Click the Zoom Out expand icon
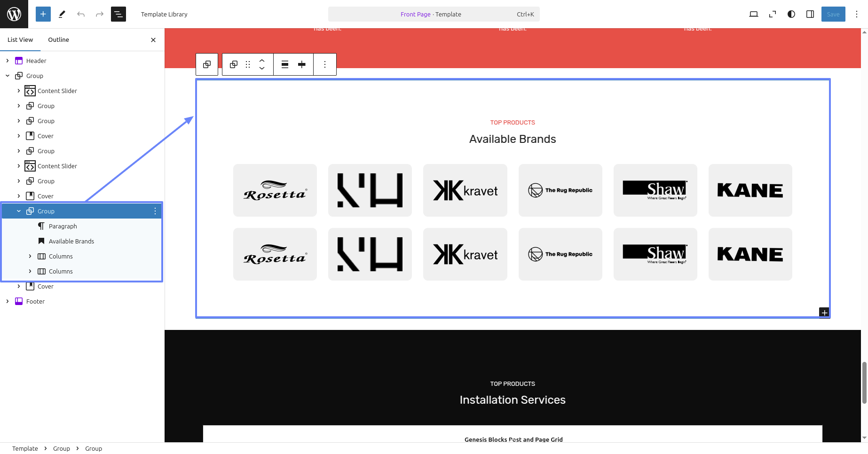868x454 pixels. click(x=773, y=14)
